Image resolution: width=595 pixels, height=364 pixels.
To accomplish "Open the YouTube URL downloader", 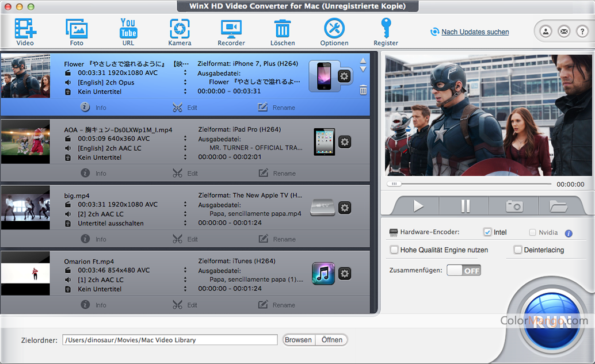I will coord(128,32).
